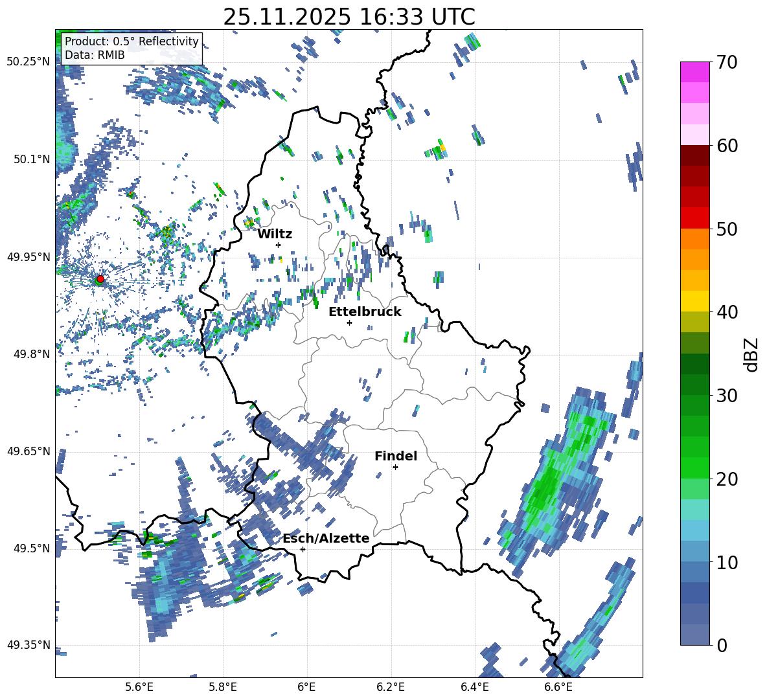Image resolution: width=767 pixels, height=700 pixels.
Task: Click the colorbar tick label 30
Action: pos(727,396)
